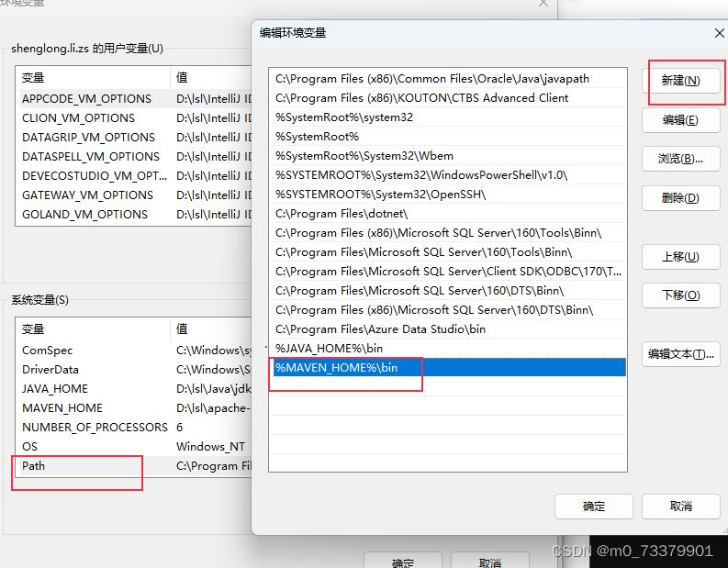Select (x86) SQL Server 160 DTS Binn entry
The image size is (728, 568).
tap(448, 310)
